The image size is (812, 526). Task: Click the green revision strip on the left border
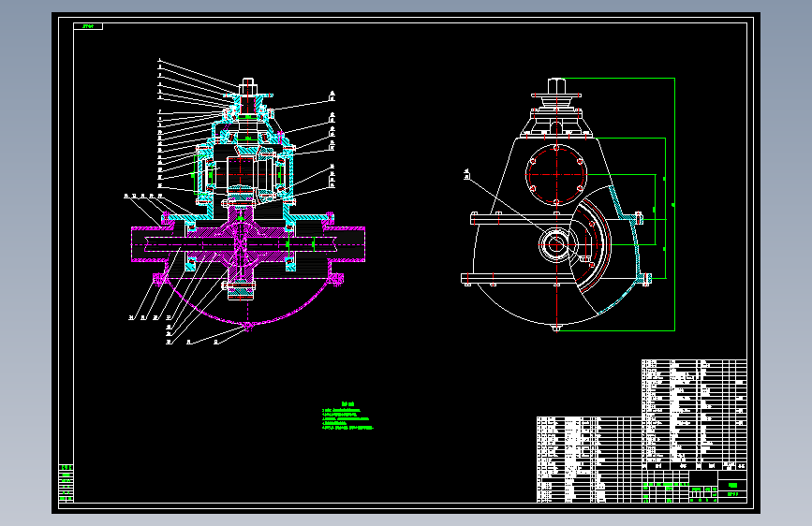point(66,483)
